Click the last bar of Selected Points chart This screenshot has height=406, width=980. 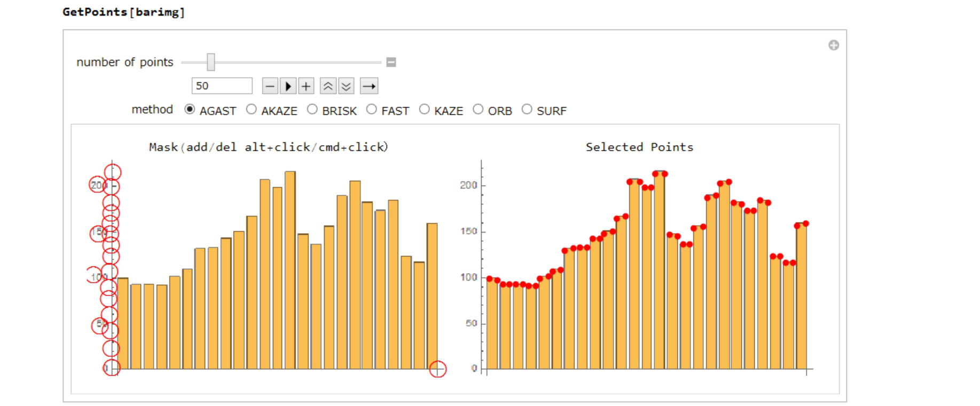tap(802, 296)
